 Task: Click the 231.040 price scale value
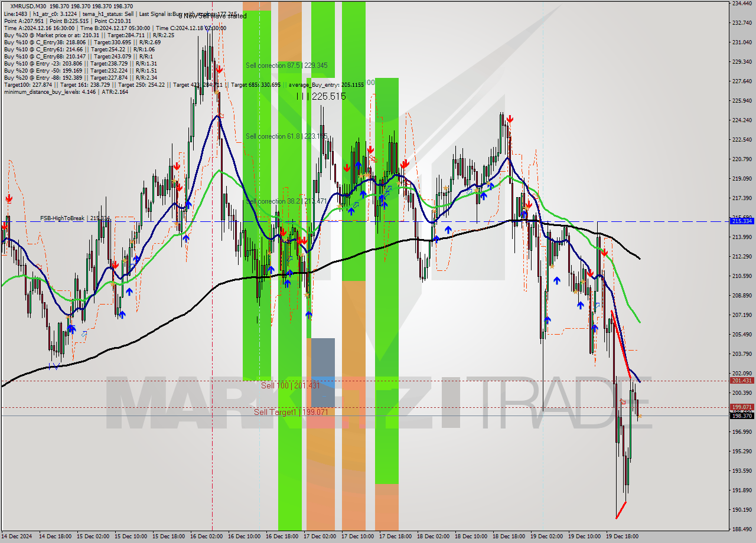click(742, 42)
